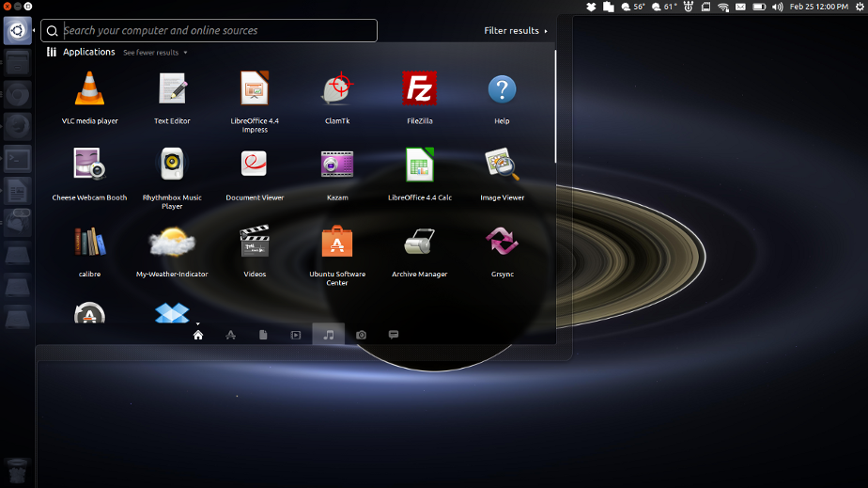Open LibreOffice 4.4 Calc
The height and width of the screenshot is (488, 868).
click(x=420, y=174)
